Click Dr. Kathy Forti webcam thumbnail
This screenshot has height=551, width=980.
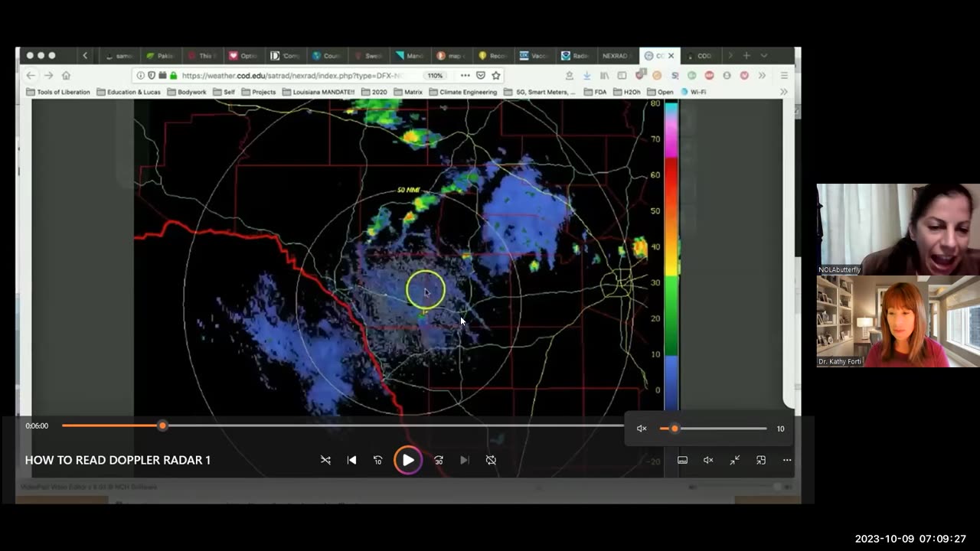898,321
